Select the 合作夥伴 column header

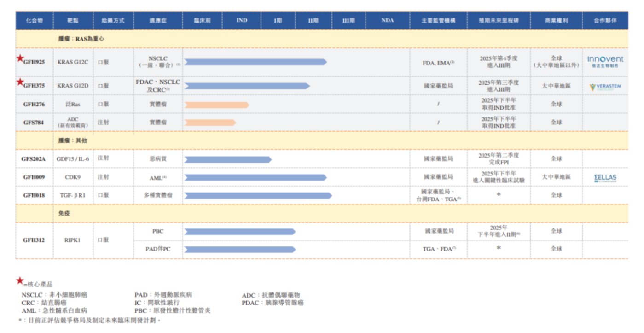tap(605, 21)
